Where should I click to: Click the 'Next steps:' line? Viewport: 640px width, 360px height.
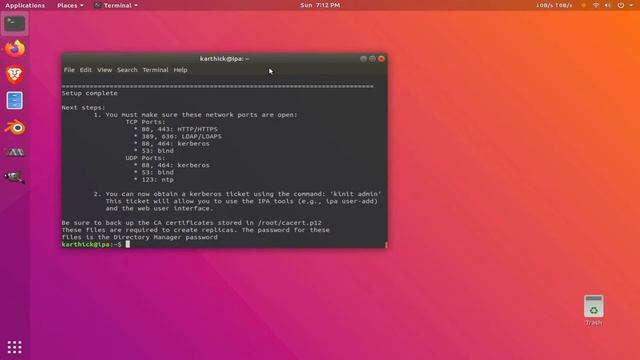84,108
